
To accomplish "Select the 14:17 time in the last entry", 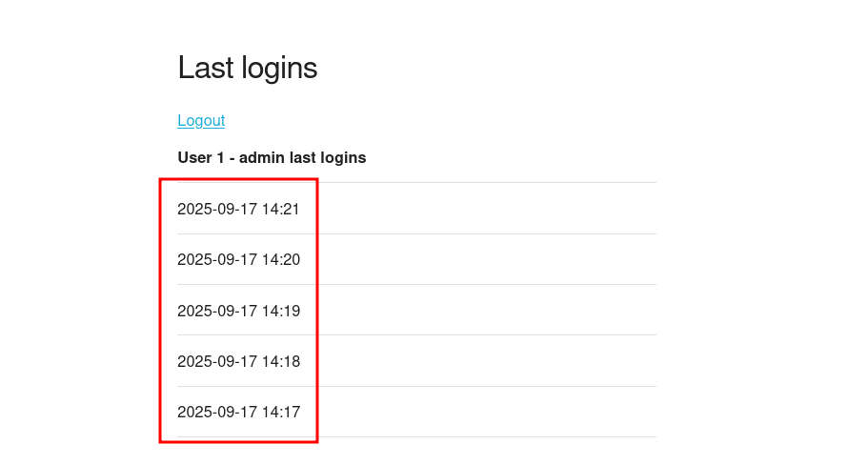I will [x=281, y=412].
